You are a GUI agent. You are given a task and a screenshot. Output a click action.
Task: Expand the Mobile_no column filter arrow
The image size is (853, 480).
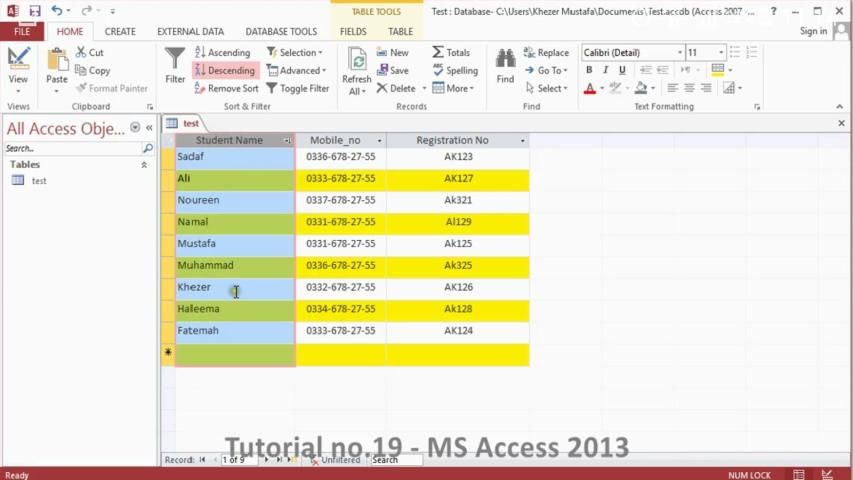click(378, 141)
